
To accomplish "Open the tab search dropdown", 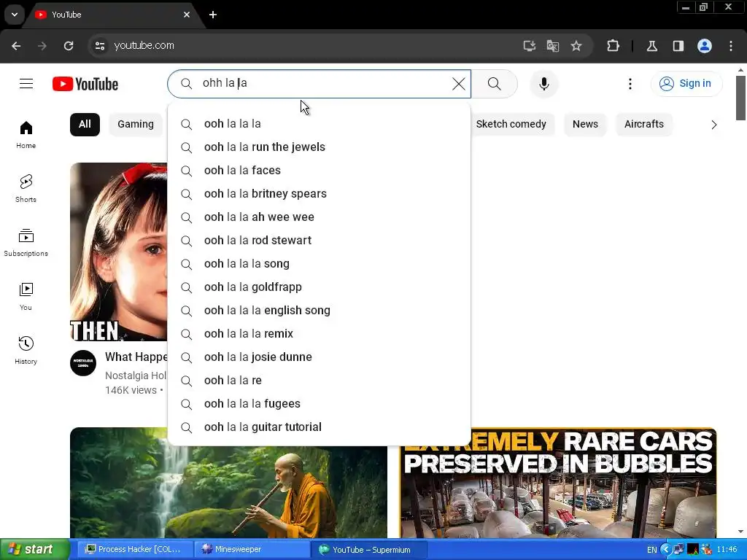I will [15, 15].
